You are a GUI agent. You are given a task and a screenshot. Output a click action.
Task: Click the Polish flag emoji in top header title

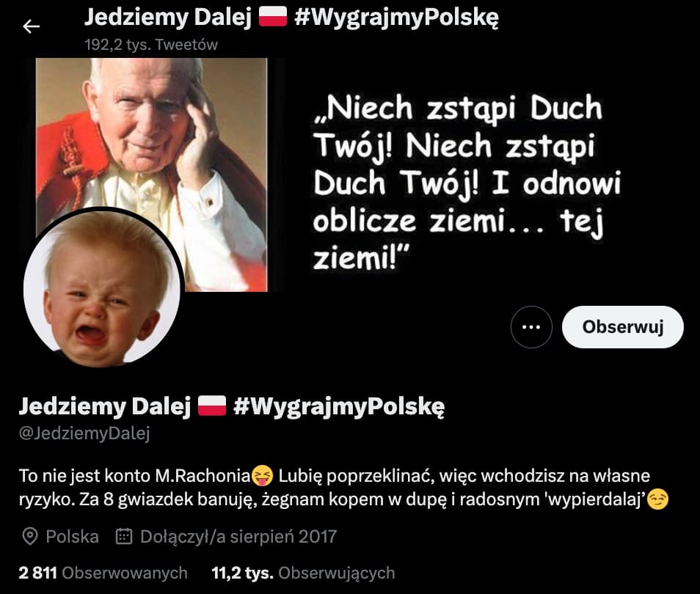click(273, 17)
